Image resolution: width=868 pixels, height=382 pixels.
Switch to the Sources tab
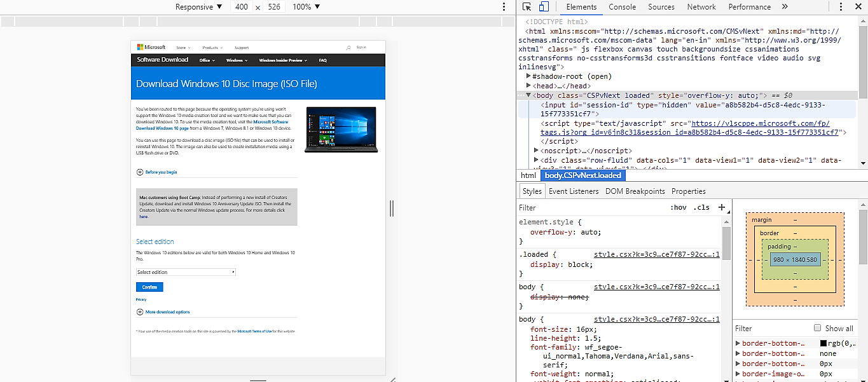pyautogui.click(x=661, y=7)
